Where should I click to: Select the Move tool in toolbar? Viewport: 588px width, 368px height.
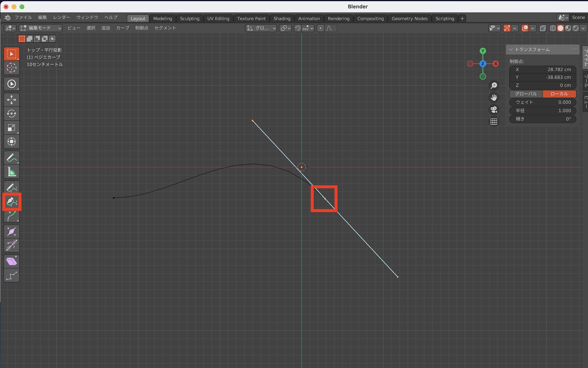pos(11,100)
